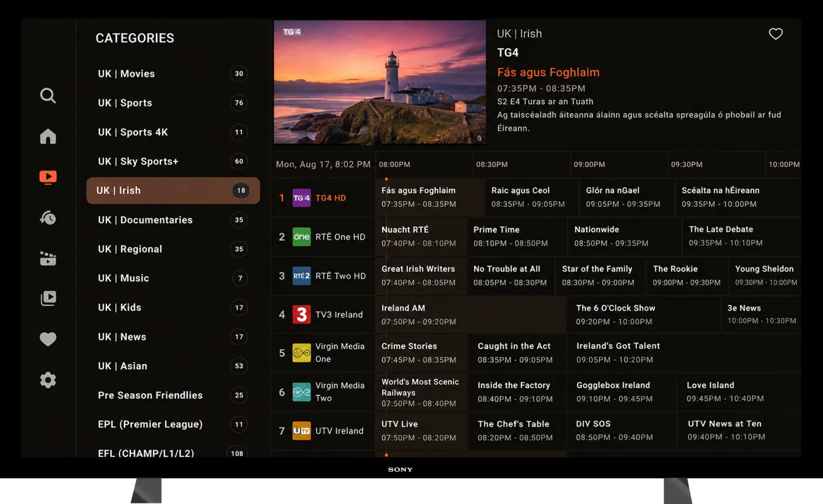Click the Virgin Media Two logo
823x504 pixels.
(302, 392)
